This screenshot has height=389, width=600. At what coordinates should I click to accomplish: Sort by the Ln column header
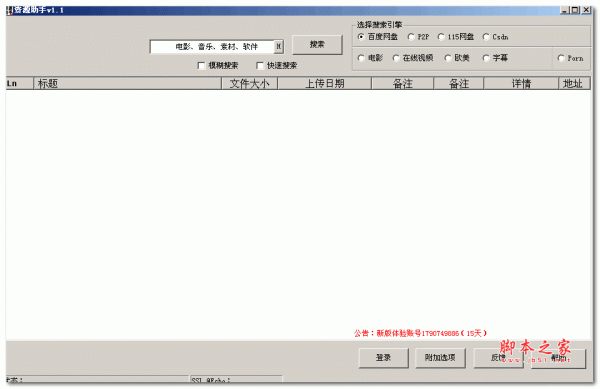19,83
